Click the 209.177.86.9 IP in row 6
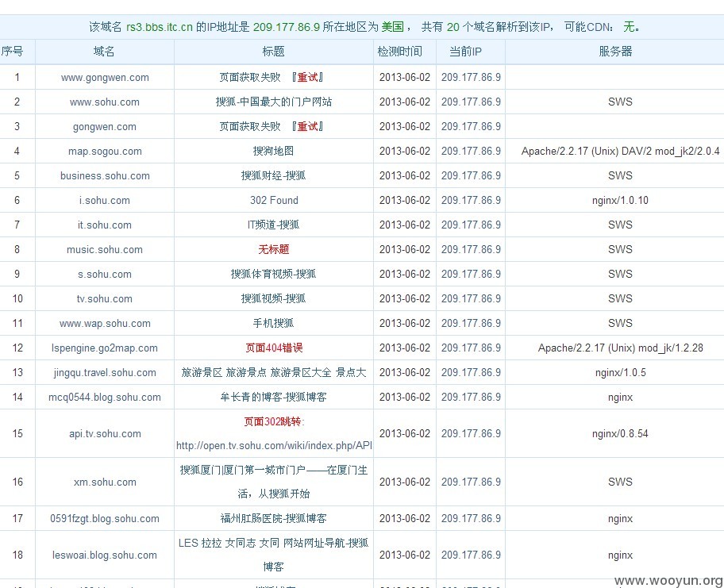The image size is (724, 588). (x=471, y=200)
